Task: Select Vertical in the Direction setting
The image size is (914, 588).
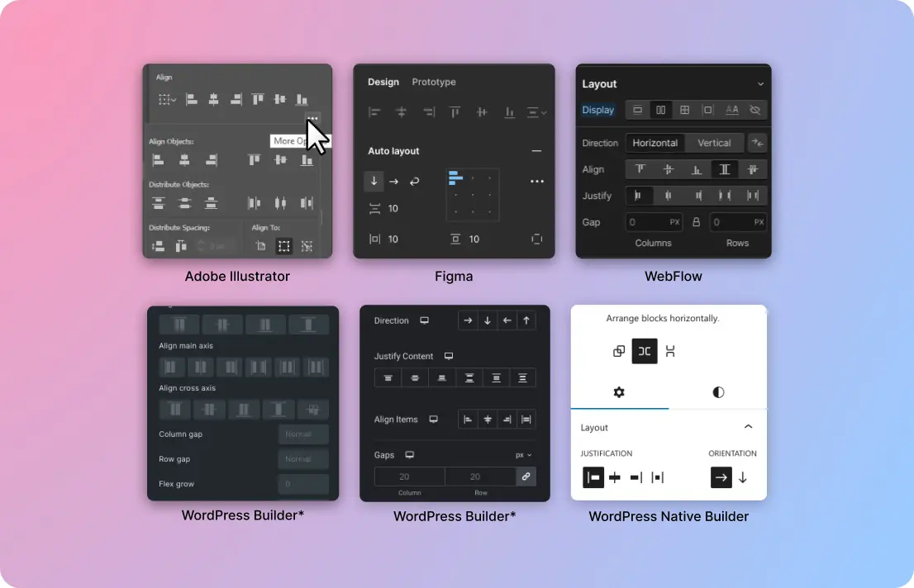Action: pos(714,143)
